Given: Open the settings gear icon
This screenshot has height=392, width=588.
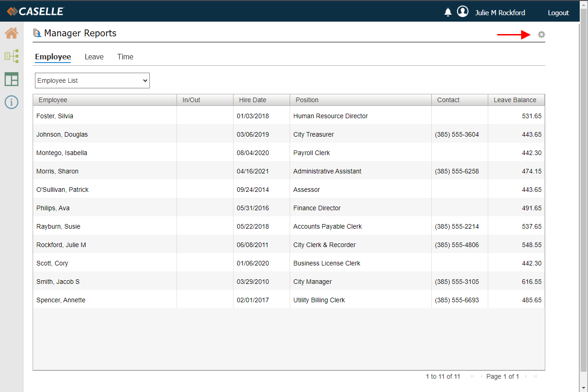Looking at the screenshot, I should click(x=542, y=35).
